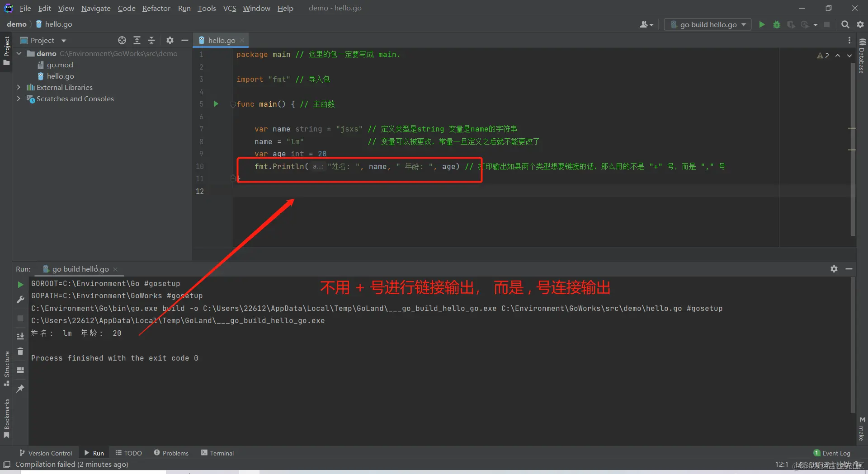The height and width of the screenshot is (474, 868).
Task: Clear Run console output trash icon
Action: coord(20,351)
